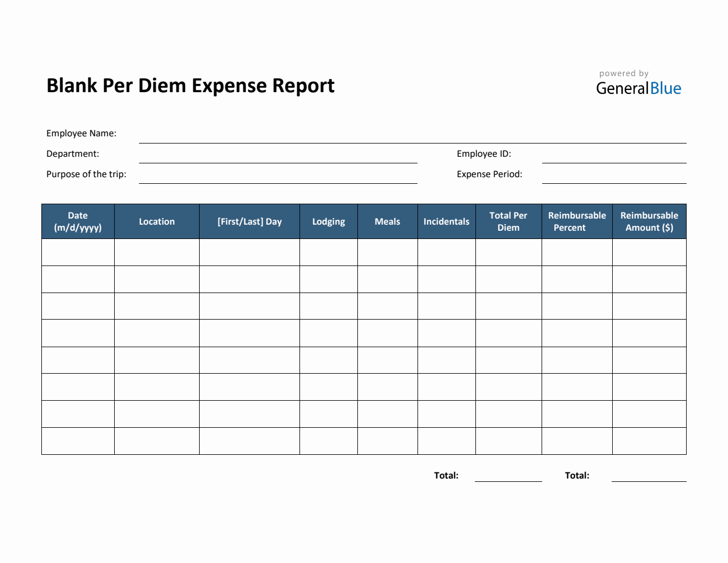Image resolution: width=728 pixels, height=563 pixels.
Task: Click the 'powered by' text above logo
Action: pyautogui.click(x=624, y=73)
